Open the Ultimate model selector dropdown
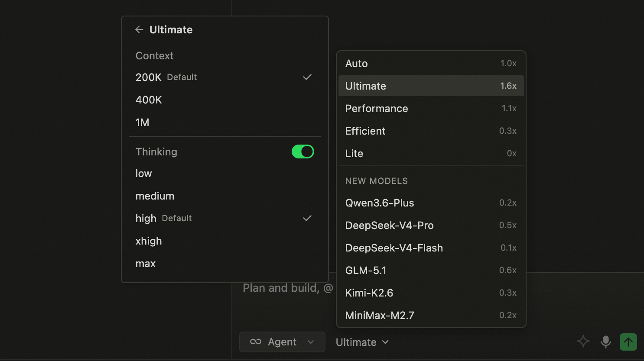This screenshot has height=361, width=644. 362,342
